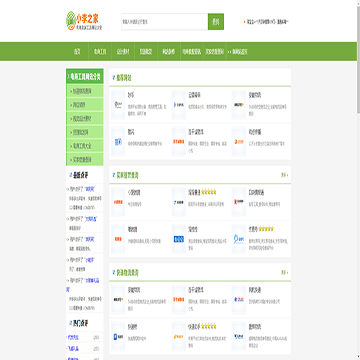360x360 pixels.
Task: Open 快递物流查询 in the sidebar category list
Action: (85, 91)
